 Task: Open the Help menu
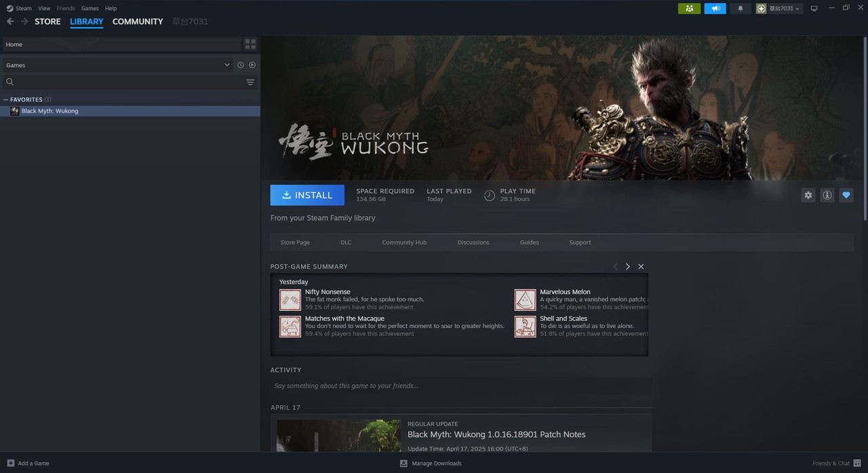pyautogui.click(x=111, y=8)
